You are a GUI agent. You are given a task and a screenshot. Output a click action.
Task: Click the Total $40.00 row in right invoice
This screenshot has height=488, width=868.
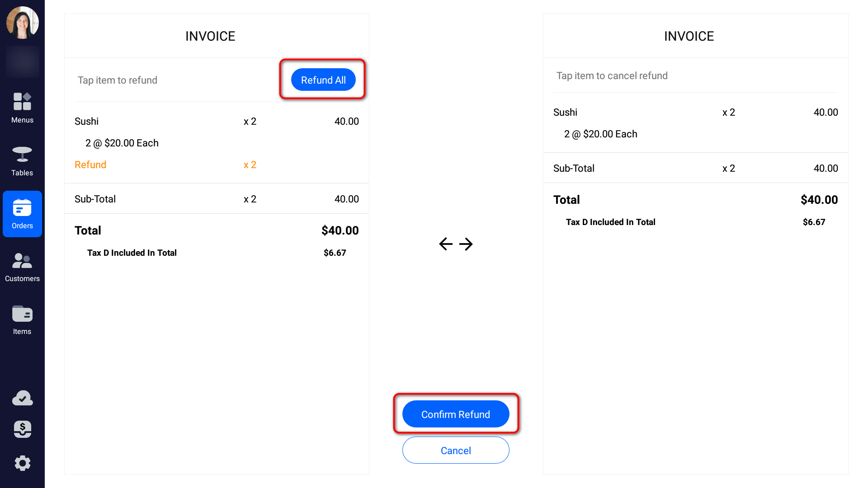tap(695, 200)
